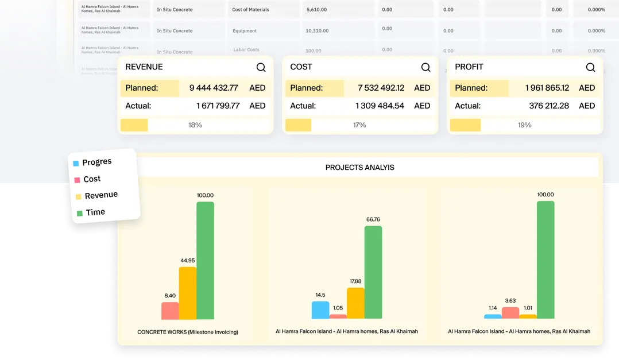Click the REVENUE card title
The image size is (619, 364).
(x=144, y=67)
